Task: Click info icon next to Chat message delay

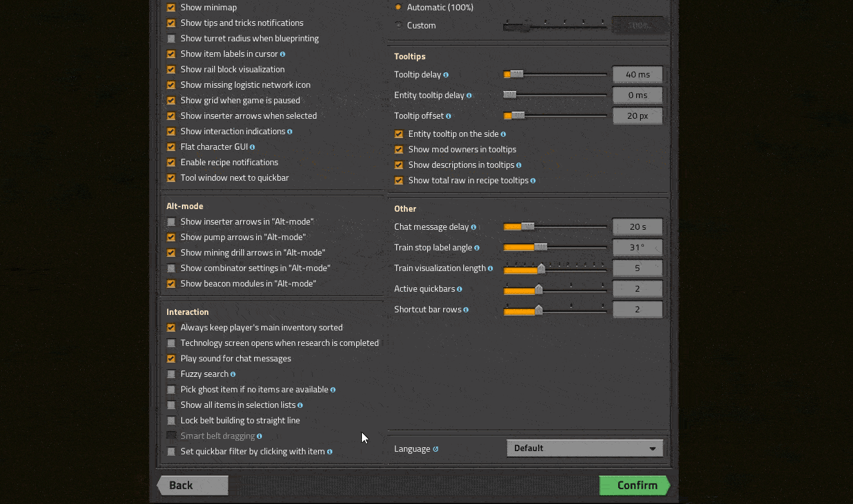Action: tap(474, 227)
